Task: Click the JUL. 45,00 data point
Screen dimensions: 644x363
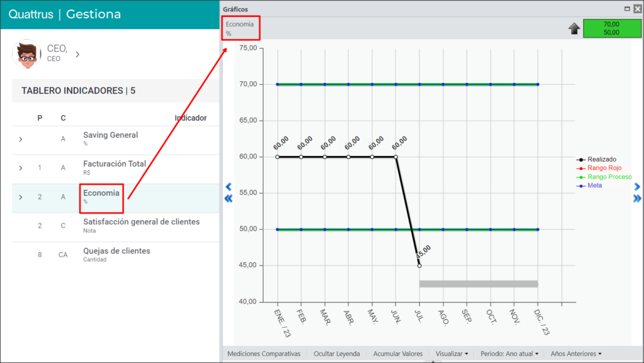Action: click(419, 265)
